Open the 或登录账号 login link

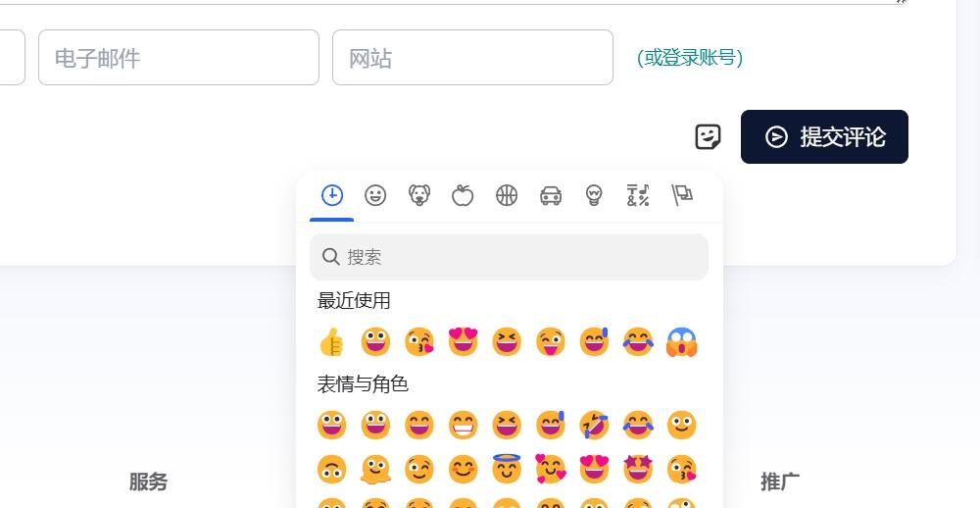point(690,58)
